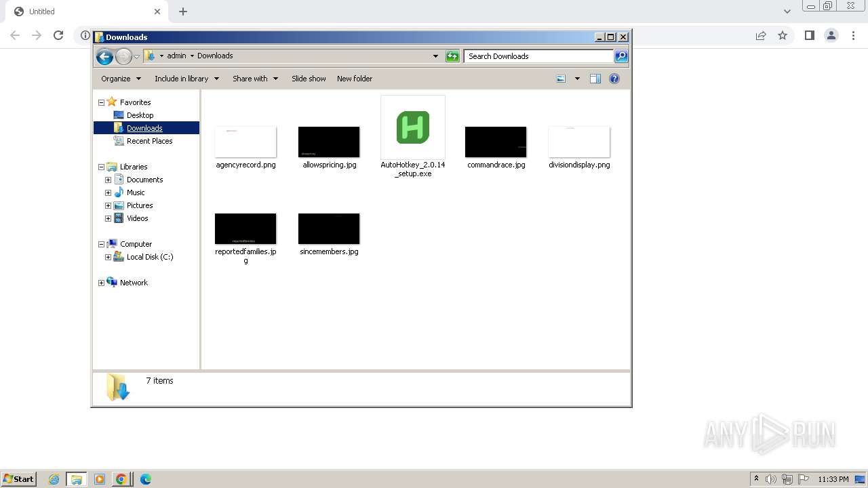This screenshot has width=868, height=488.
Task: Open the Windows Start menu
Action: point(19,479)
